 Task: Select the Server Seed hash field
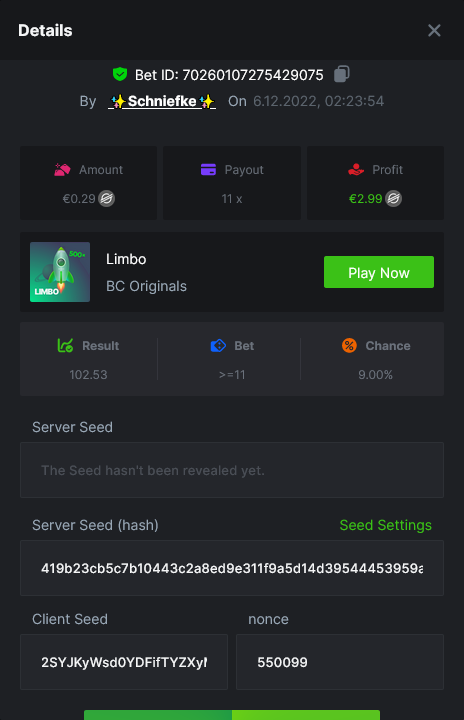coord(232,568)
